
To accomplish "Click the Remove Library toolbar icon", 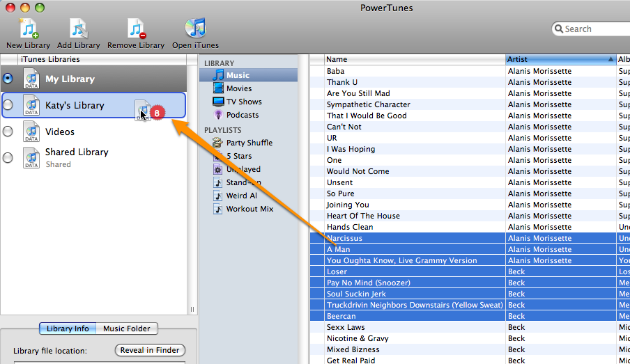I will [136, 29].
